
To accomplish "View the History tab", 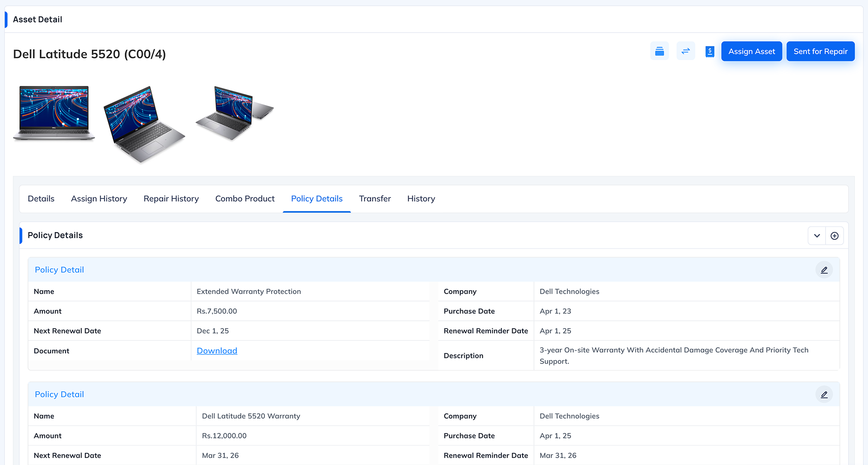I will tap(421, 199).
